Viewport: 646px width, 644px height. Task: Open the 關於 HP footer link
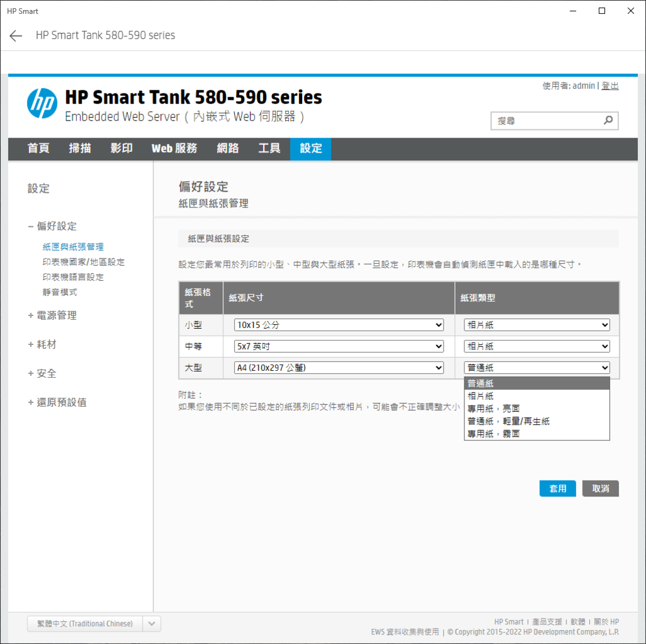coord(606,622)
